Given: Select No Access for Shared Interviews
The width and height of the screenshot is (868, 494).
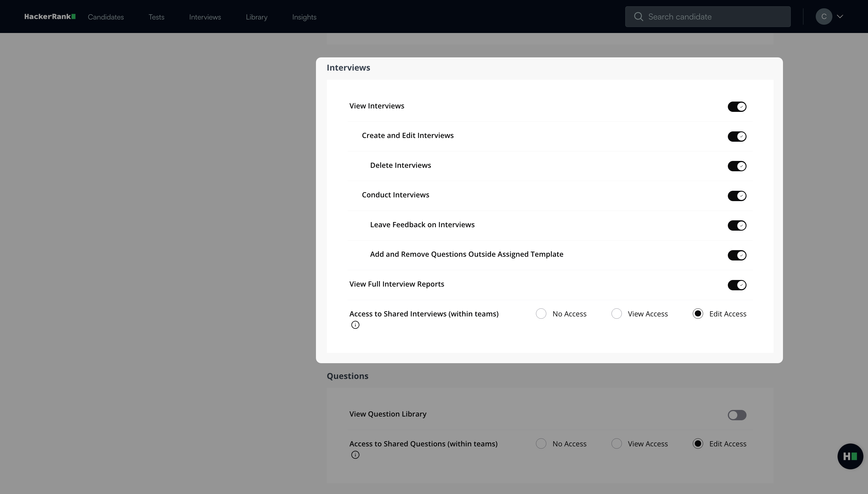Looking at the screenshot, I should click(x=541, y=314).
